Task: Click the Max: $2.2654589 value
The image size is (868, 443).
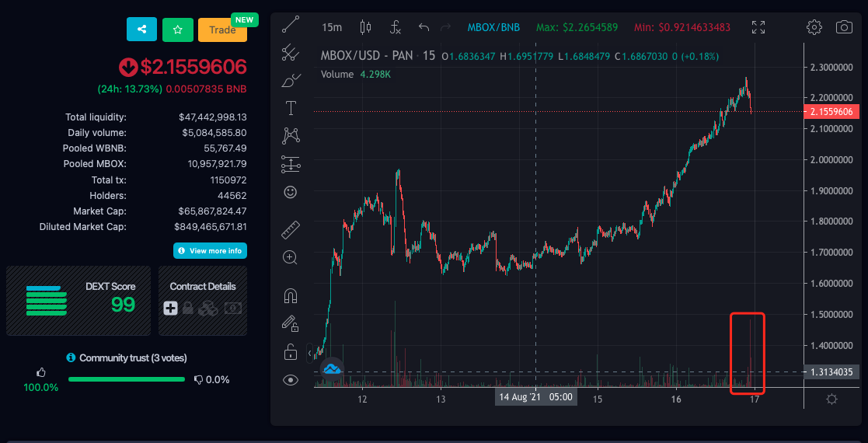Action: (x=577, y=27)
